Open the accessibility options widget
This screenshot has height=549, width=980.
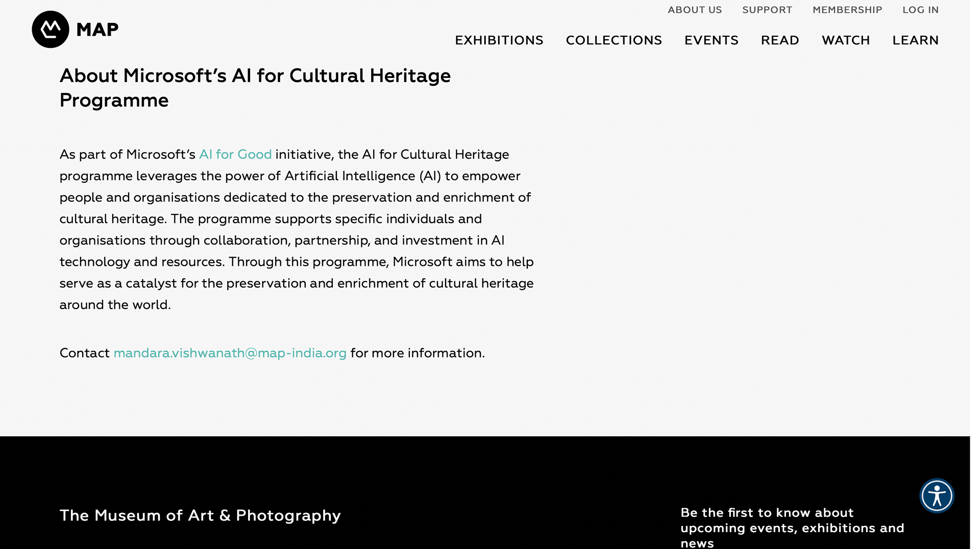(937, 495)
